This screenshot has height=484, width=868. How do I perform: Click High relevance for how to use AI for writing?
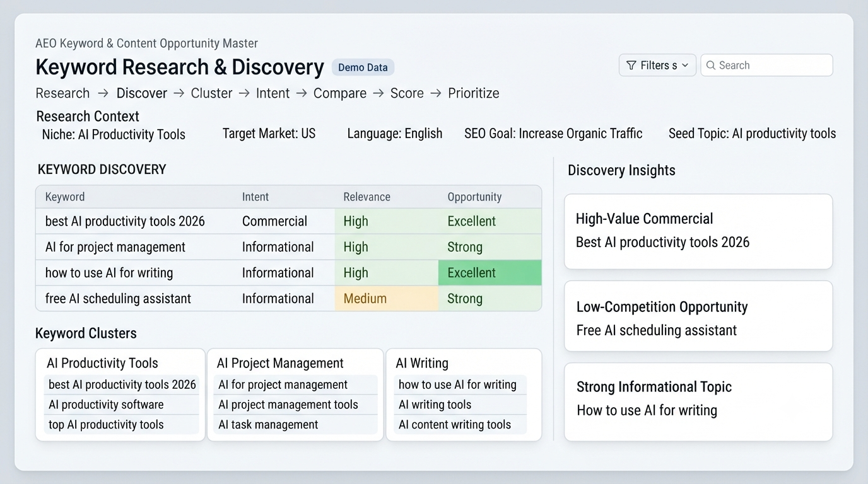[386, 273]
